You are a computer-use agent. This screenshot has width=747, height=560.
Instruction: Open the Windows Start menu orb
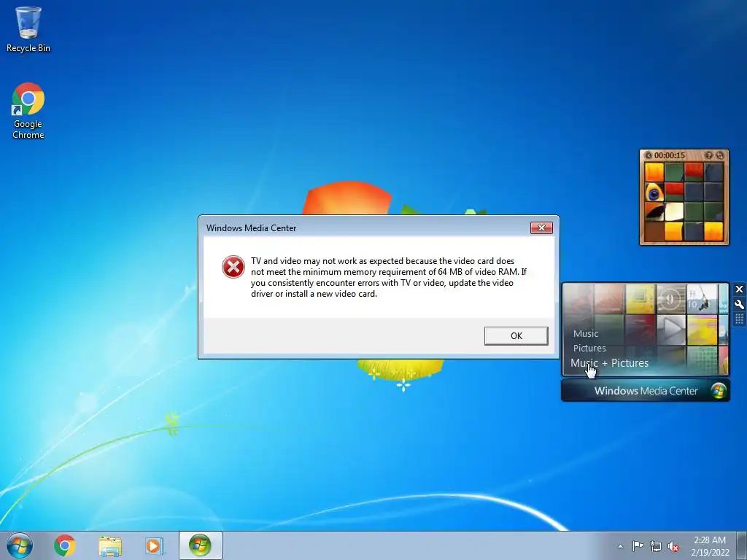pos(20,545)
